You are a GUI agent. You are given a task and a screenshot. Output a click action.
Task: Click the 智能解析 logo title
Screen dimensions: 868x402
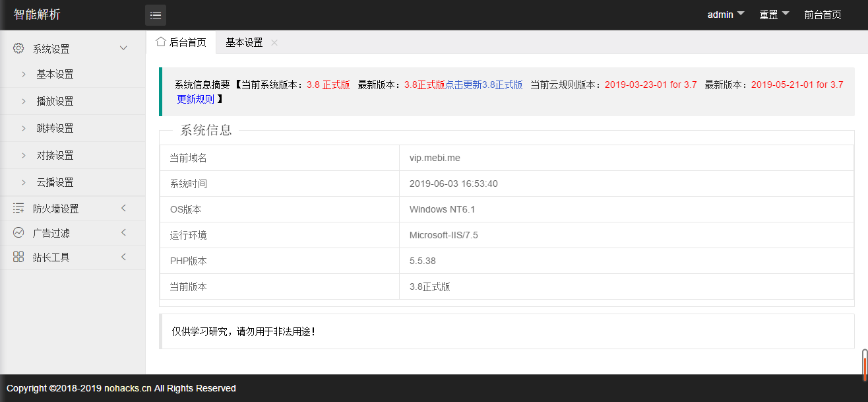click(x=37, y=15)
